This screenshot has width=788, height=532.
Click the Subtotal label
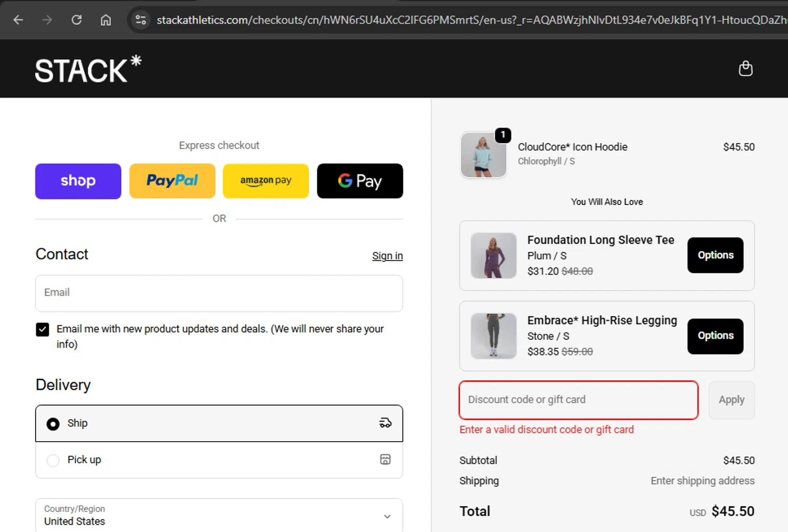pos(478,461)
